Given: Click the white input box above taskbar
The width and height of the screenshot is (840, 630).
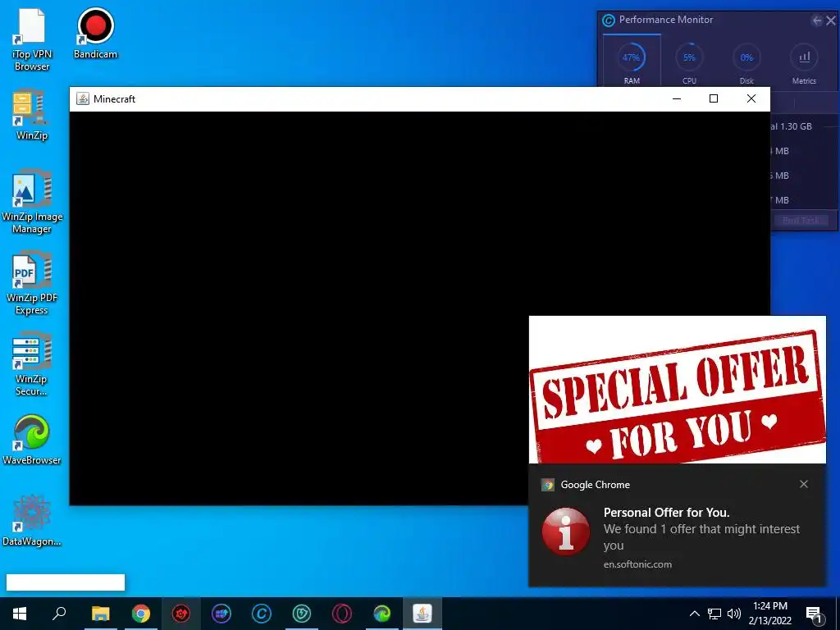Looking at the screenshot, I should (x=66, y=582).
